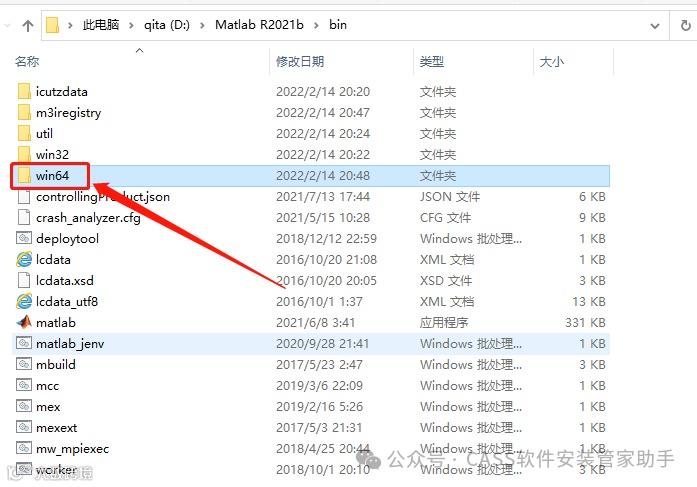The width and height of the screenshot is (697, 487).
Task: Click the deploytool file name
Action: (x=68, y=239)
